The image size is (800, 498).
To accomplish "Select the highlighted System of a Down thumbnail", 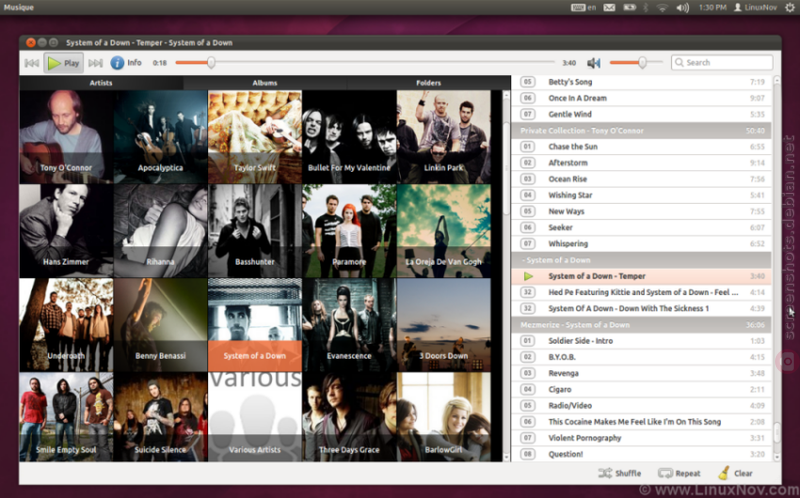I will [255, 325].
